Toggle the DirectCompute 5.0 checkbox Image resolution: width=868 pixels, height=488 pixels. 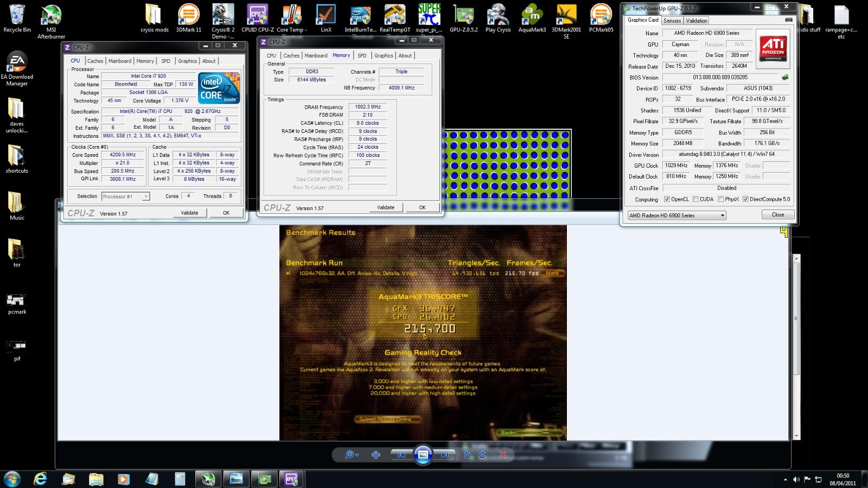[745, 199]
